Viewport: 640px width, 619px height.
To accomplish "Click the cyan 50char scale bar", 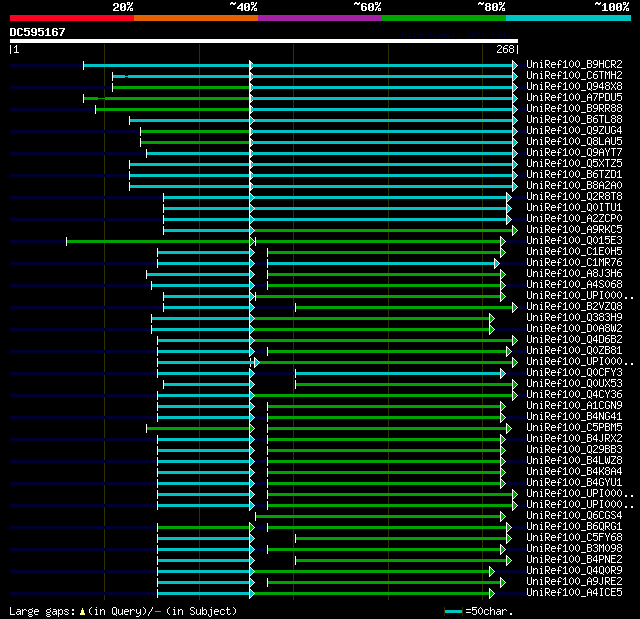I will pyautogui.click(x=453, y=611).
